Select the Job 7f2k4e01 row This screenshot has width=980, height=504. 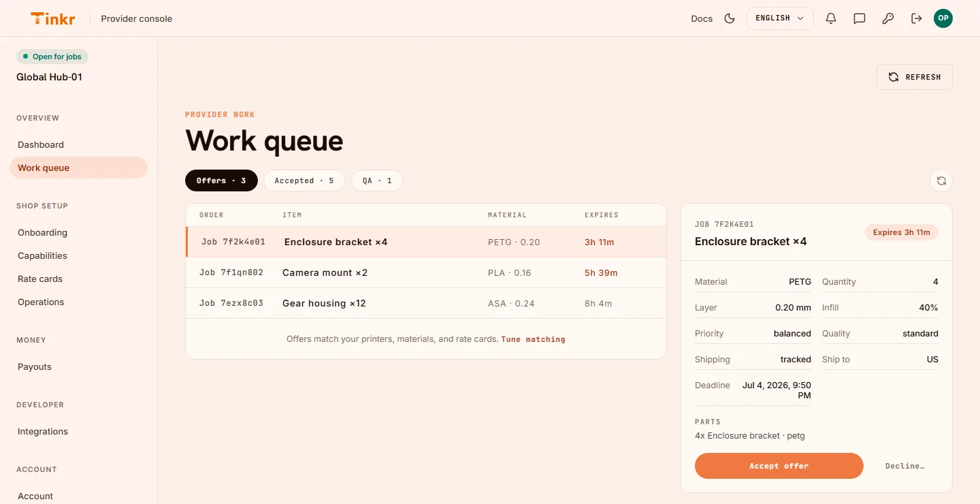click(426, 242)
